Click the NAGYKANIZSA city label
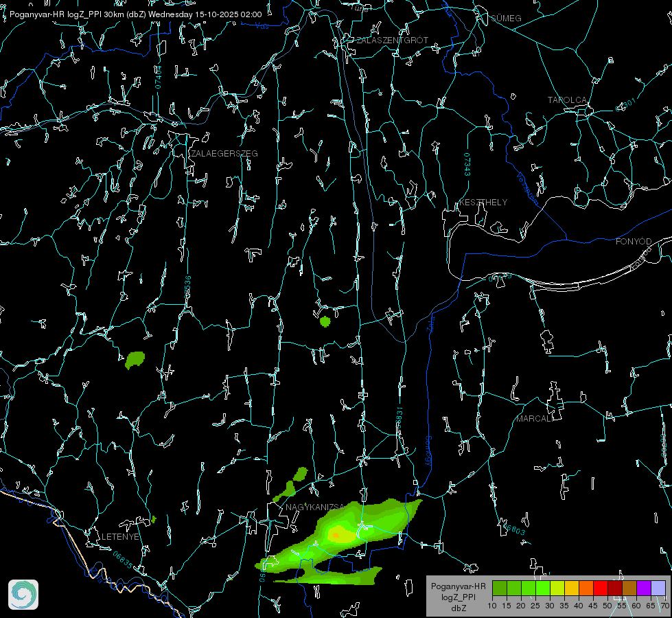This screenshot has width=672, height=618. (314, 507)
